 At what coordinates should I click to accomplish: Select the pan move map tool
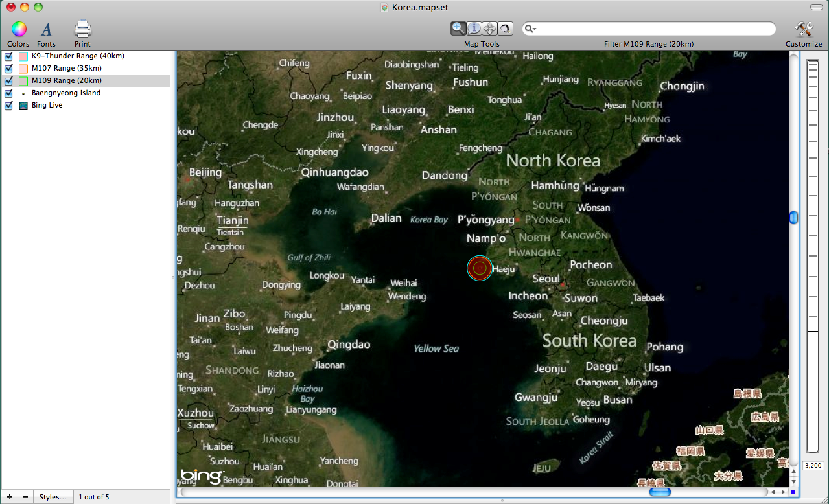(489, 28)
